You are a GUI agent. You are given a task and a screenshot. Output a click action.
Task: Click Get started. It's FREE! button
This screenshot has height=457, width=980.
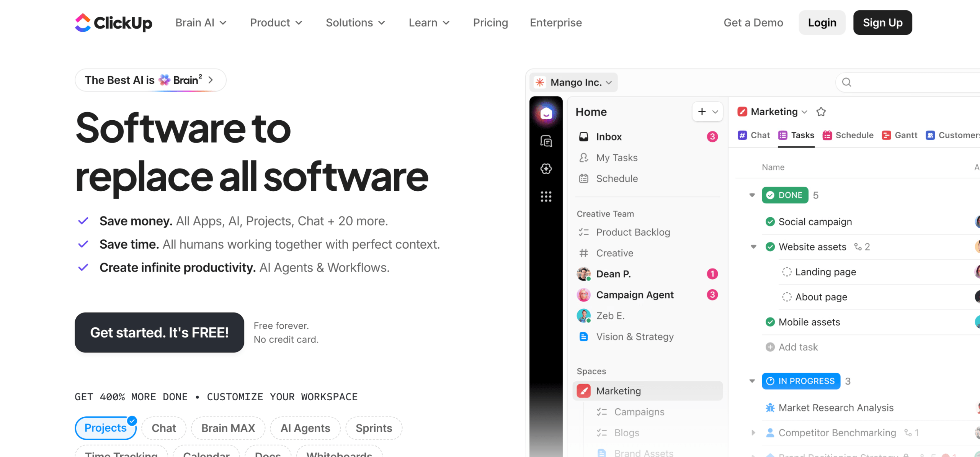click(x=159, y=333)
